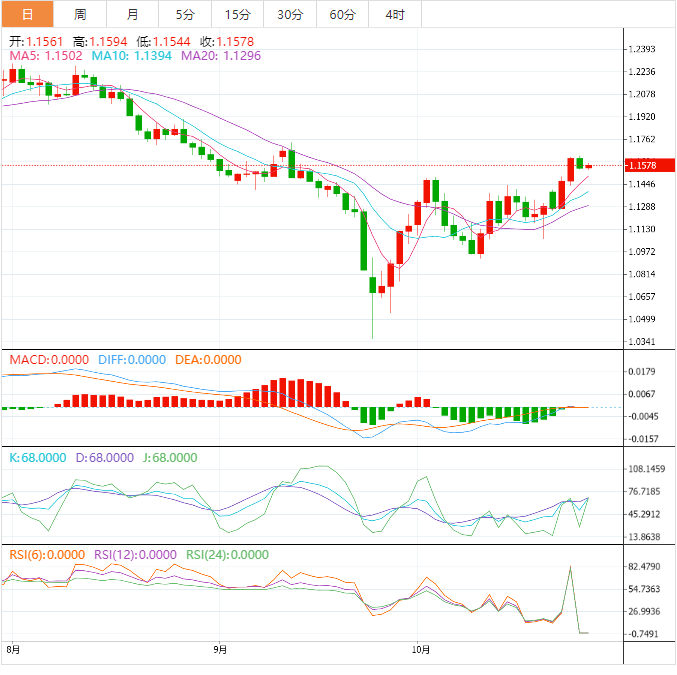This screenshot has width=677, height=675.
Task: Open the 60分 timeframe tab
Action: pyautogui.click(x=342, y=14)
